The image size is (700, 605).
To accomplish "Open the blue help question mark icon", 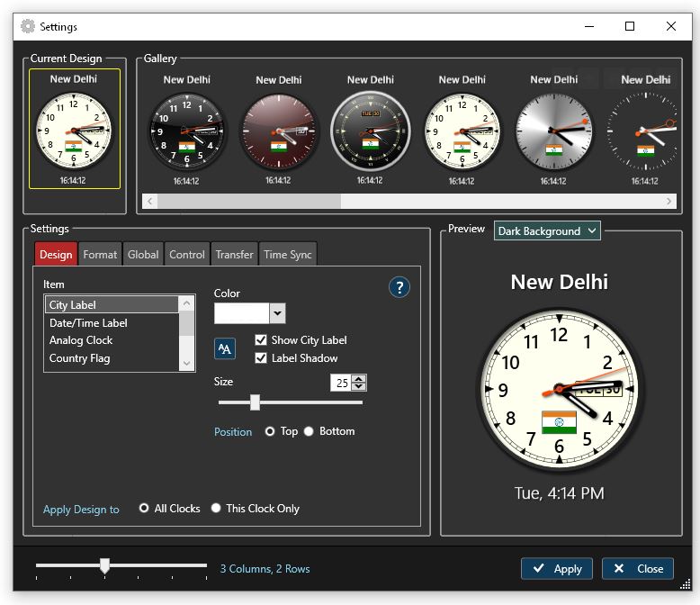I will 399,287.
